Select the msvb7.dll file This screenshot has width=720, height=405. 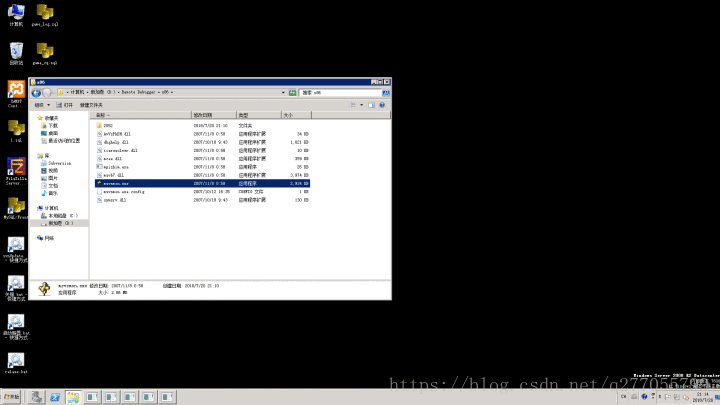202,175
